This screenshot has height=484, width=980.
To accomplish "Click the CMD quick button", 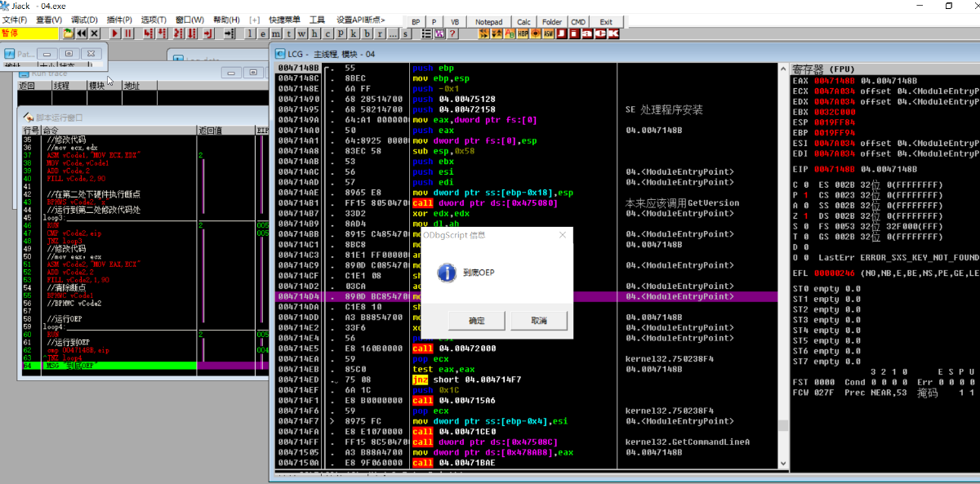I will 578,22.
